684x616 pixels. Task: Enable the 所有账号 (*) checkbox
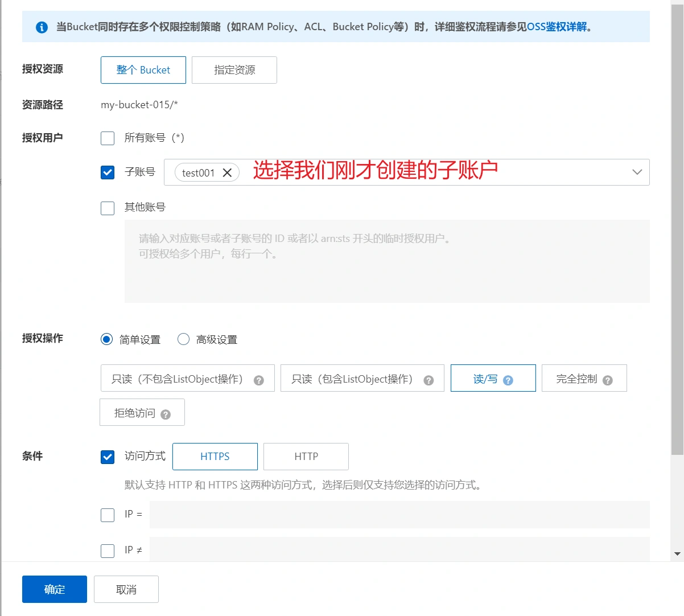coord(108,138)
